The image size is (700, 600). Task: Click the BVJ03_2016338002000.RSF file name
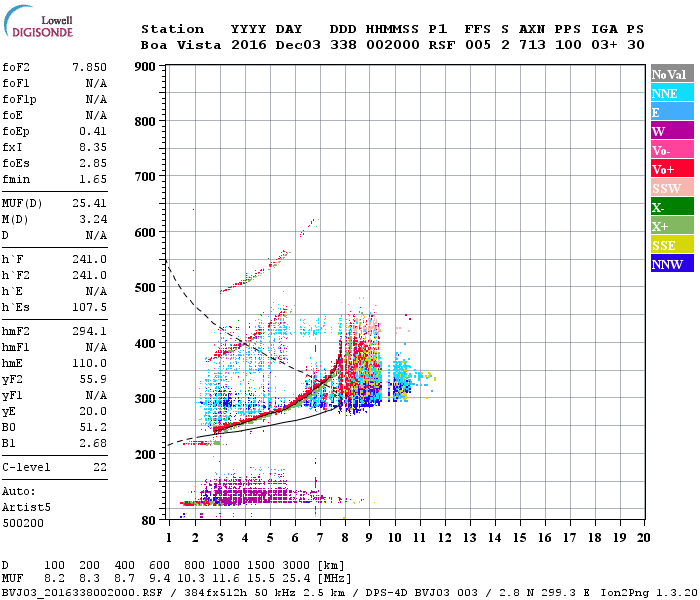[x=82, y=593]
